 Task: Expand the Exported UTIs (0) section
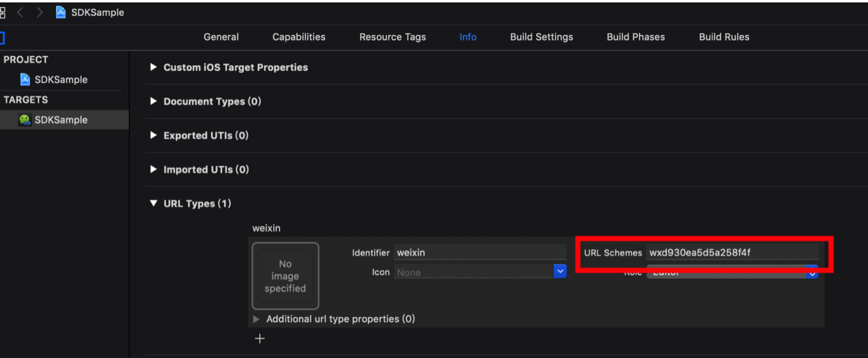(154, 135)
